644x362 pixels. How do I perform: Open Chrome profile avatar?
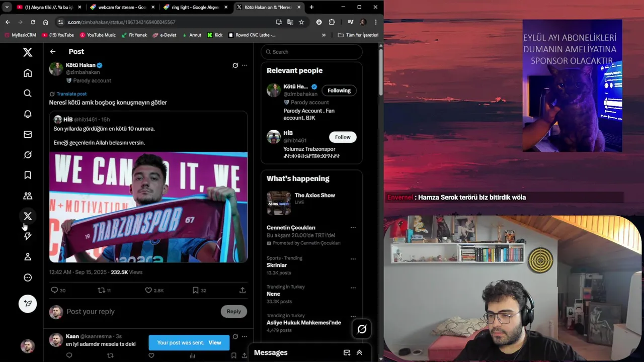(362, 22)
